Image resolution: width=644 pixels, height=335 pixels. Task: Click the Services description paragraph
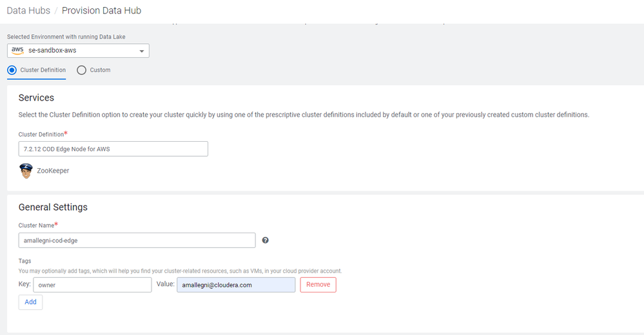click(x=304, y=115)
